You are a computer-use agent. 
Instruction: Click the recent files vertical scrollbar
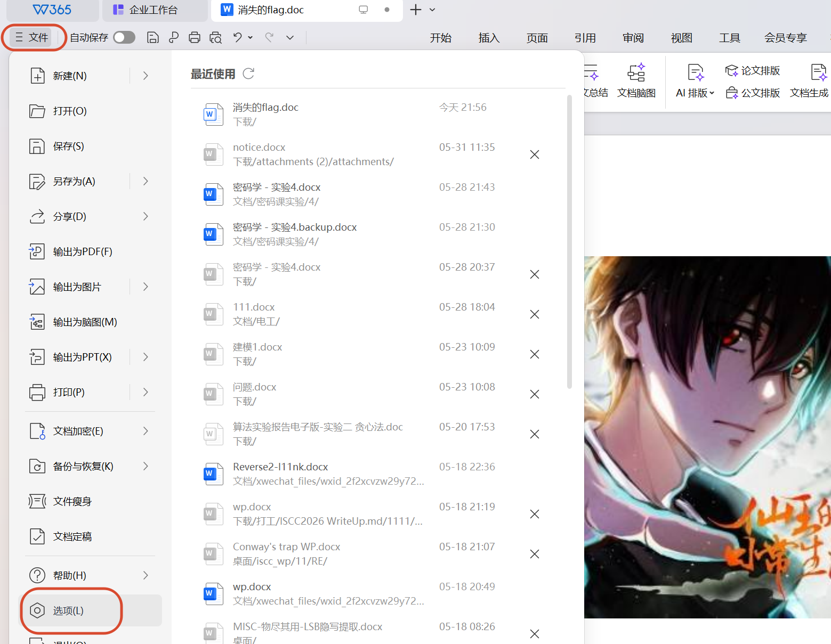(x=569, y=242)
